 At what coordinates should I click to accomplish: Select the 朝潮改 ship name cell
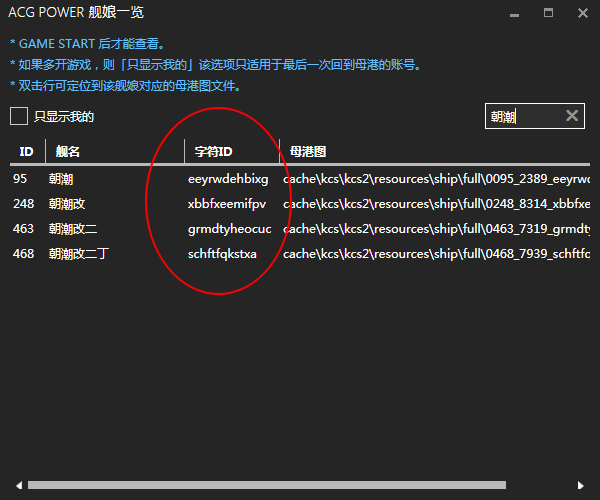pos(67,204)
